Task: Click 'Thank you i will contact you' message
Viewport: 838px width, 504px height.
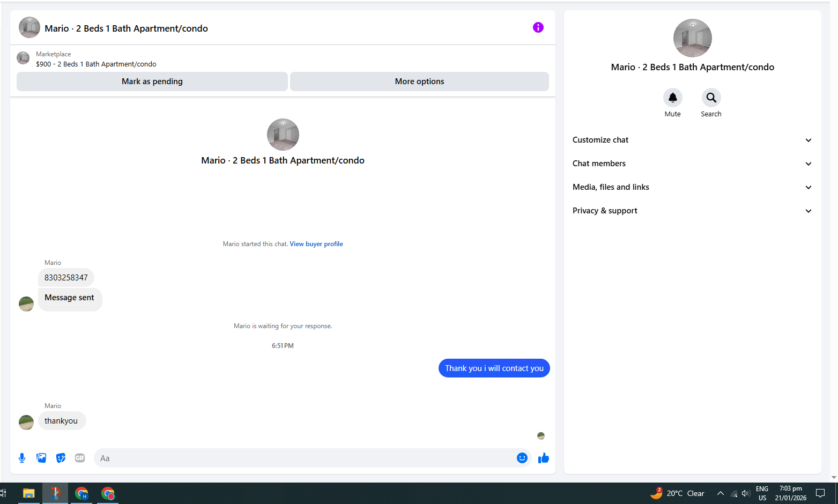Action: tap(494, 368)
